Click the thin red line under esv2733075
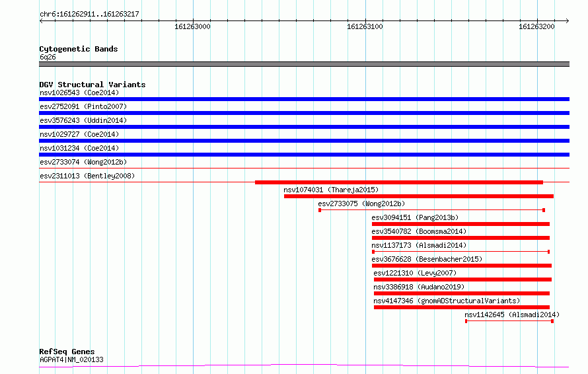Image resolution: width=588 pixels, height=374 pixels. coord(431,210)
